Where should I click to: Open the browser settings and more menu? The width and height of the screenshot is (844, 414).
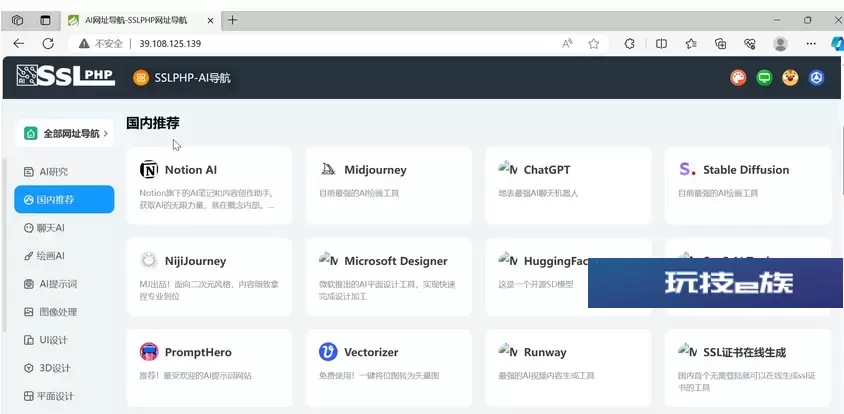point(811,44)
